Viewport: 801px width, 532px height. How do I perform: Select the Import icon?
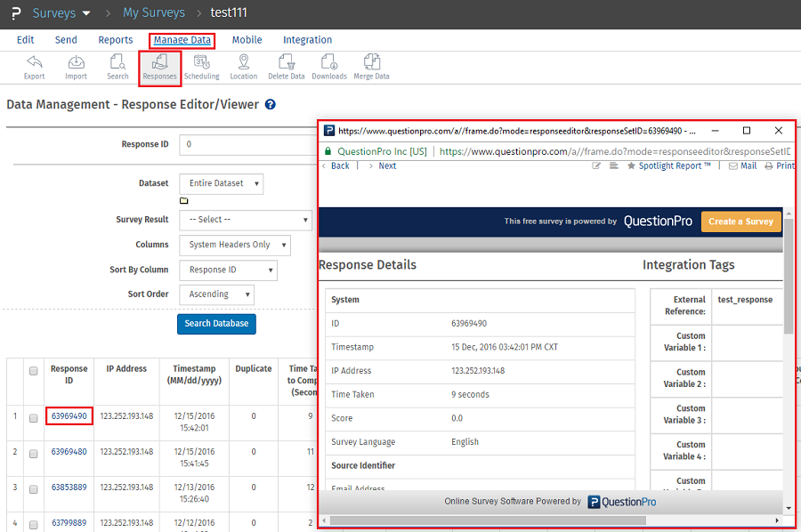(76, 67)
